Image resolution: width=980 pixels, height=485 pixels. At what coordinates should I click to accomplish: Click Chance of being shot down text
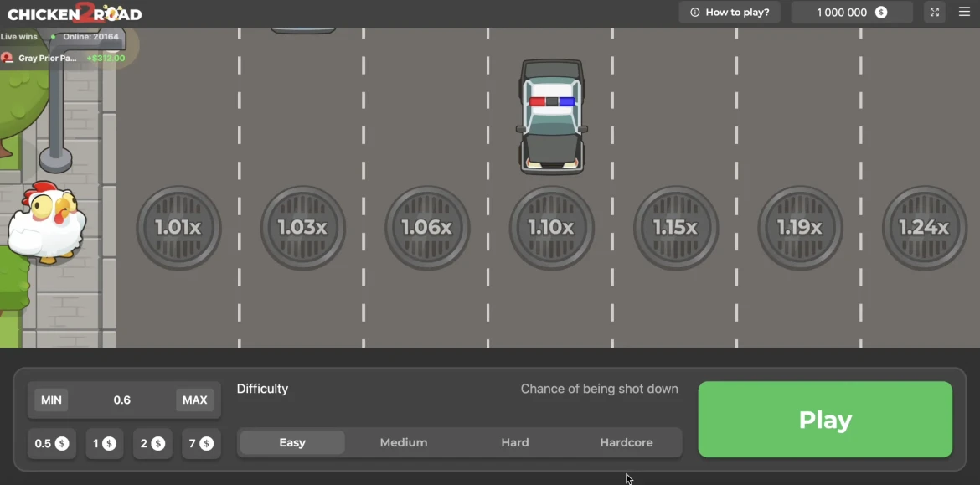(x=600, y=389)
